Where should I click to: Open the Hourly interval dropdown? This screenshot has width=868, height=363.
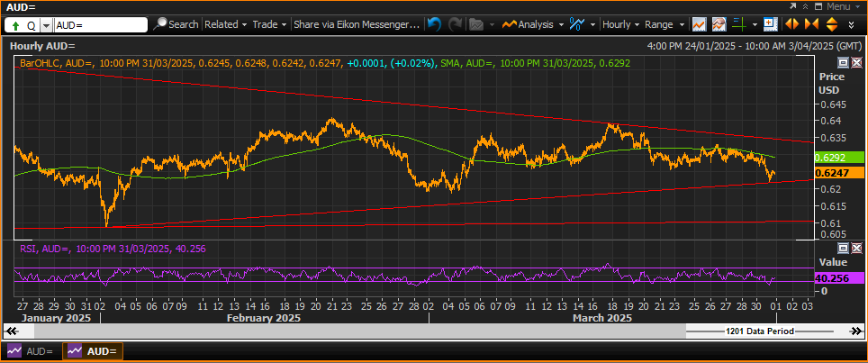pyautogui.click(x=620, y=24)
